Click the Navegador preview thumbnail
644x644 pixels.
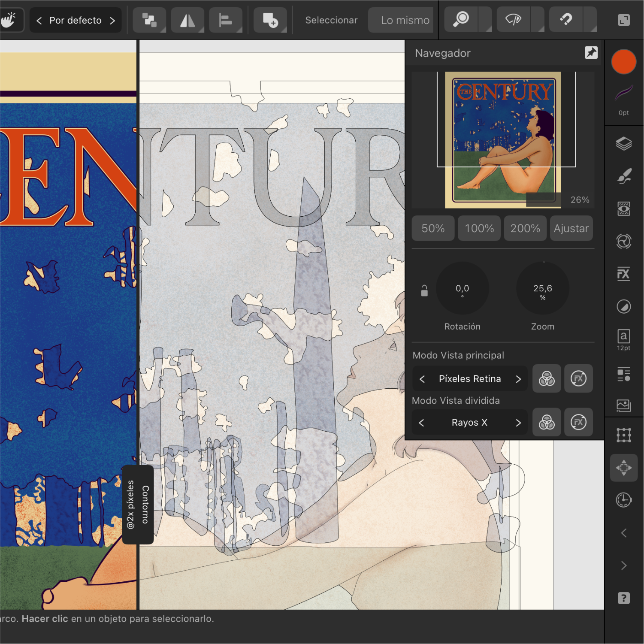click(503, 140)
